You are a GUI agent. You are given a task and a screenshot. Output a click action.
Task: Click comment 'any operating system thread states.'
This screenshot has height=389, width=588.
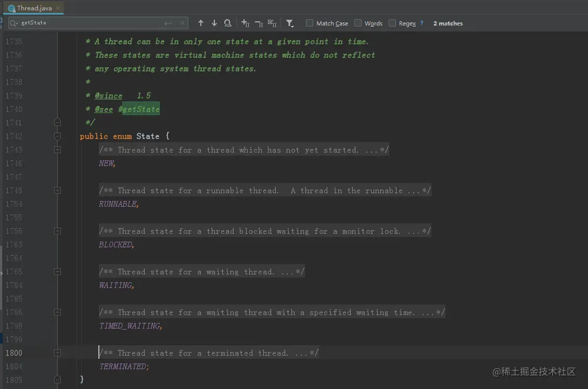click(175, 69)
